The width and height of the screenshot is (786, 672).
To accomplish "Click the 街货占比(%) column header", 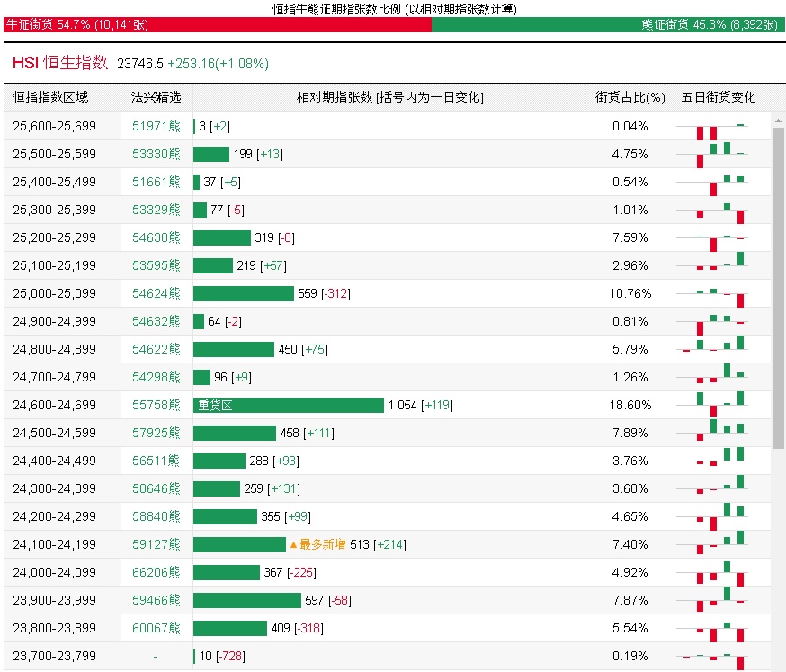I will pos(630,97).
